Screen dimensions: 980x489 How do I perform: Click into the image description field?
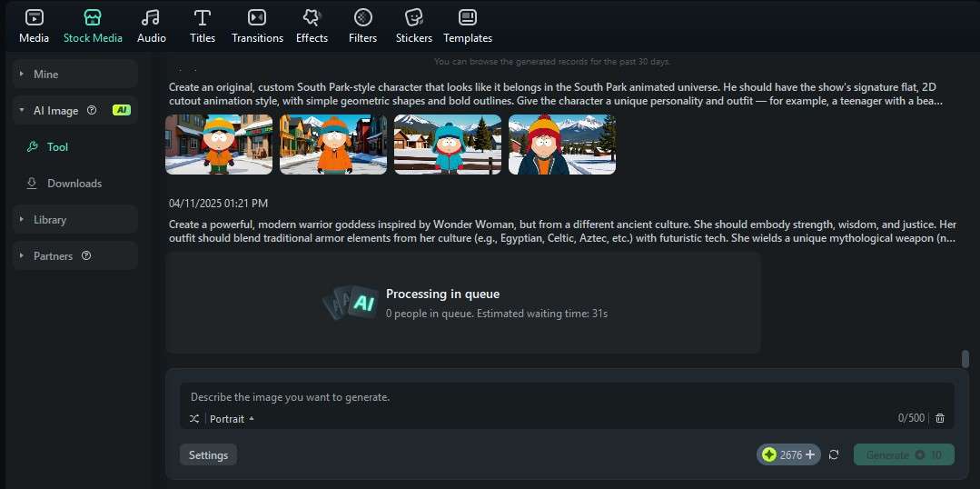click(x=566, y=397)
